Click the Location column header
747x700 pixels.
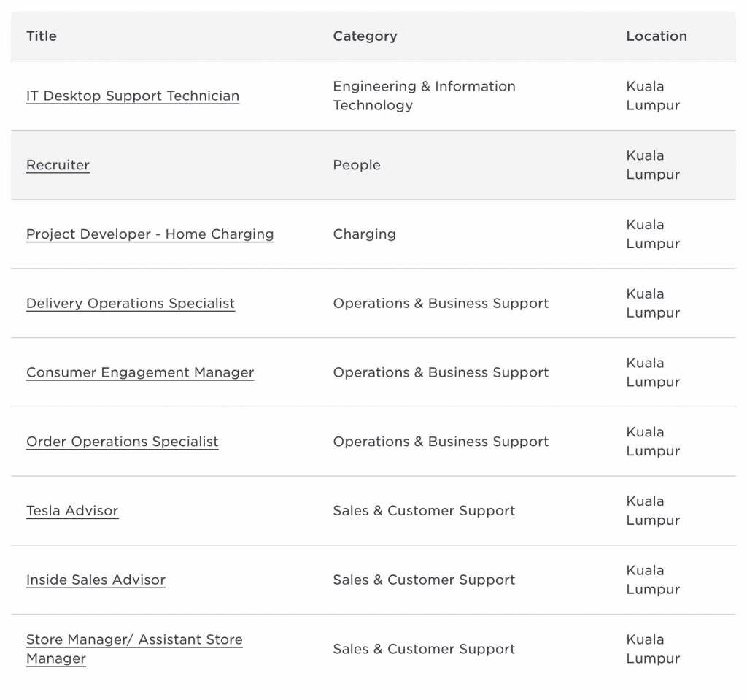click(x=656, y=36)
